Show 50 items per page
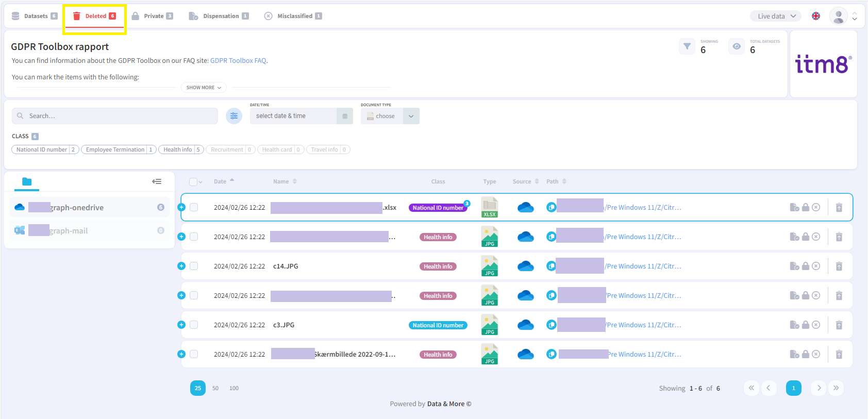Image resolution: width=868 pixels, height=419 pixels. click(x=215, y=388)
